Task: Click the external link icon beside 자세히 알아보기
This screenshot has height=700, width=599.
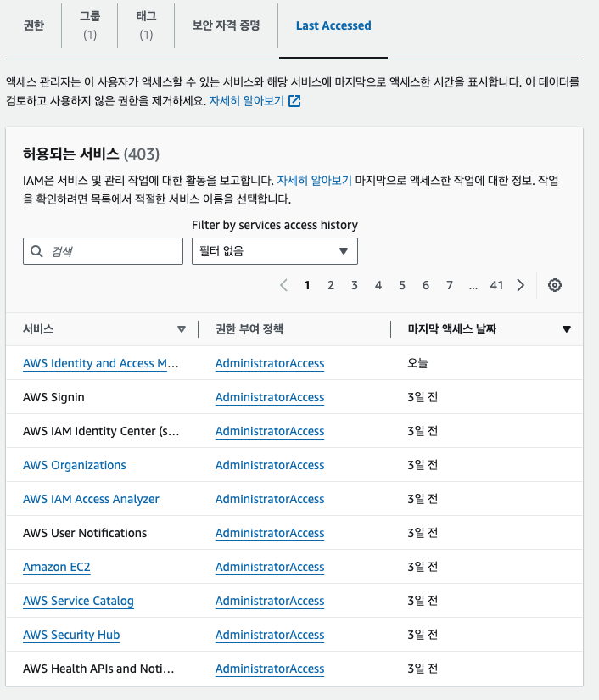Action: pos(294,101)
